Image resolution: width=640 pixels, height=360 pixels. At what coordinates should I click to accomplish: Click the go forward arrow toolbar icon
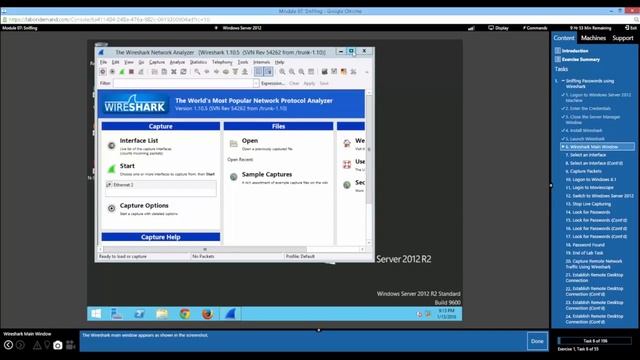[x=216, y=72]
